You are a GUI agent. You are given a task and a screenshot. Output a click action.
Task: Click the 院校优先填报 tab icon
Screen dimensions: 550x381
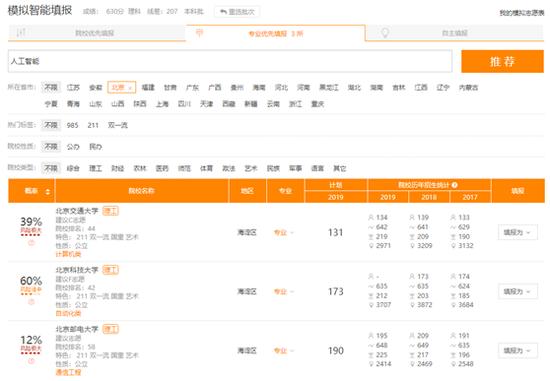pyautogui.click(x=21, y=33)
